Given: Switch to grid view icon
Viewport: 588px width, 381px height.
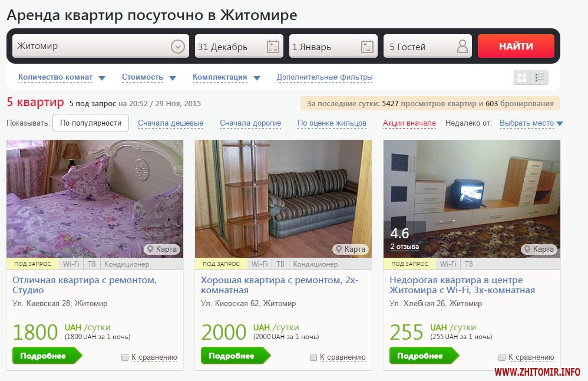Looking at the screenshot, I should point(522,78).
